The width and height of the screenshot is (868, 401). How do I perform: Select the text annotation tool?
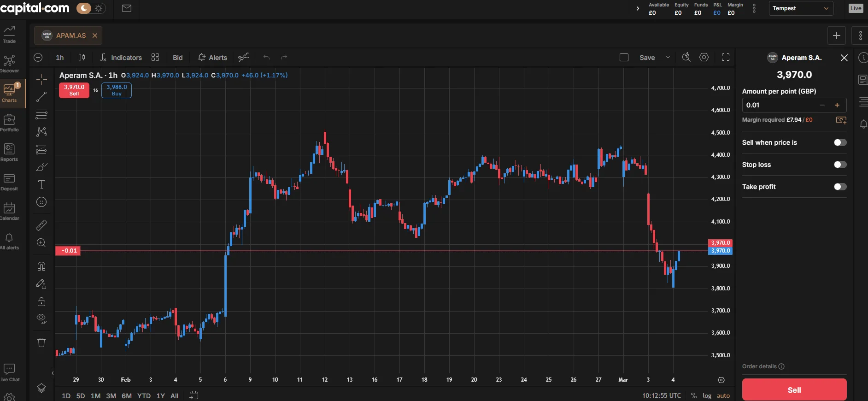(41, 184)
